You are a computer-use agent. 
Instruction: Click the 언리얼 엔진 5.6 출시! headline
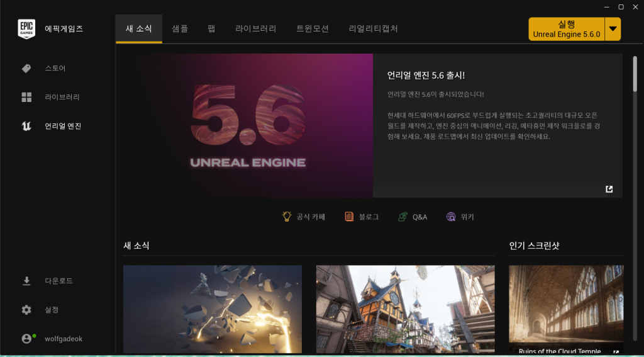click(x=426, y=76)
